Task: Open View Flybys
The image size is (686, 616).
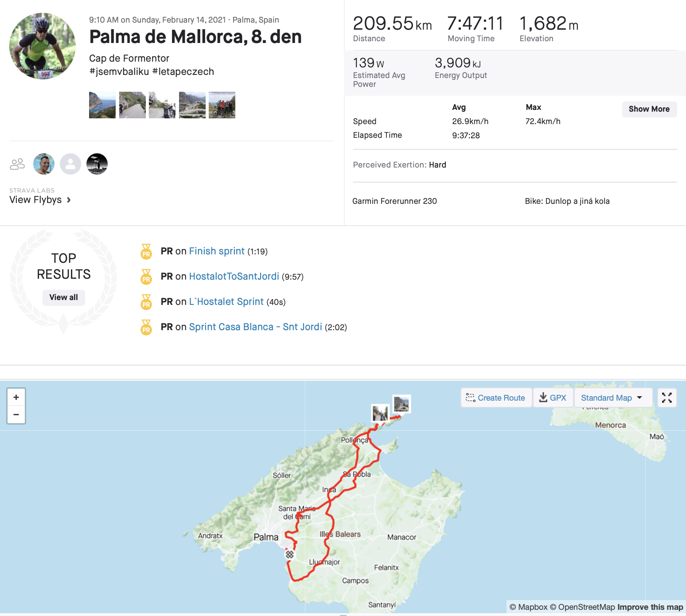Action: pos(40,200)
